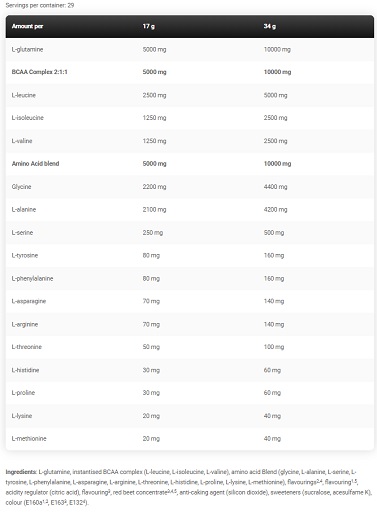
Task: Click the L-isoleucine 1250 mg value
Action: point(154,118)
